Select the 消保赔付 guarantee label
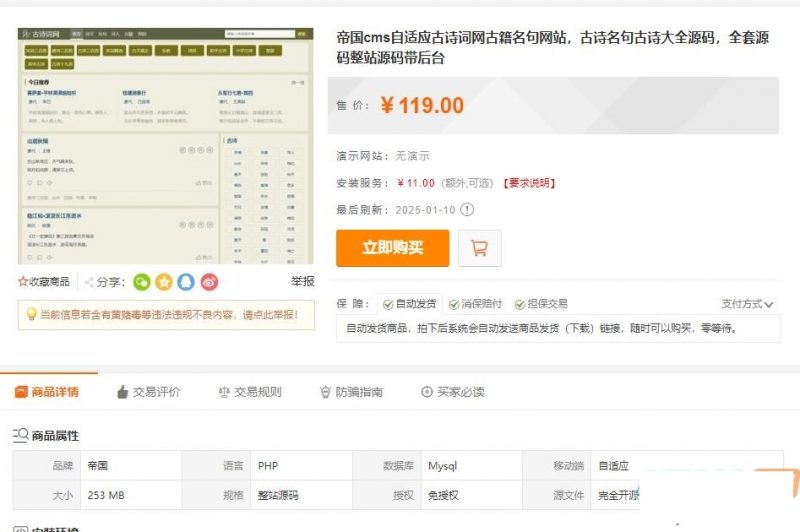 coord(482,304)
